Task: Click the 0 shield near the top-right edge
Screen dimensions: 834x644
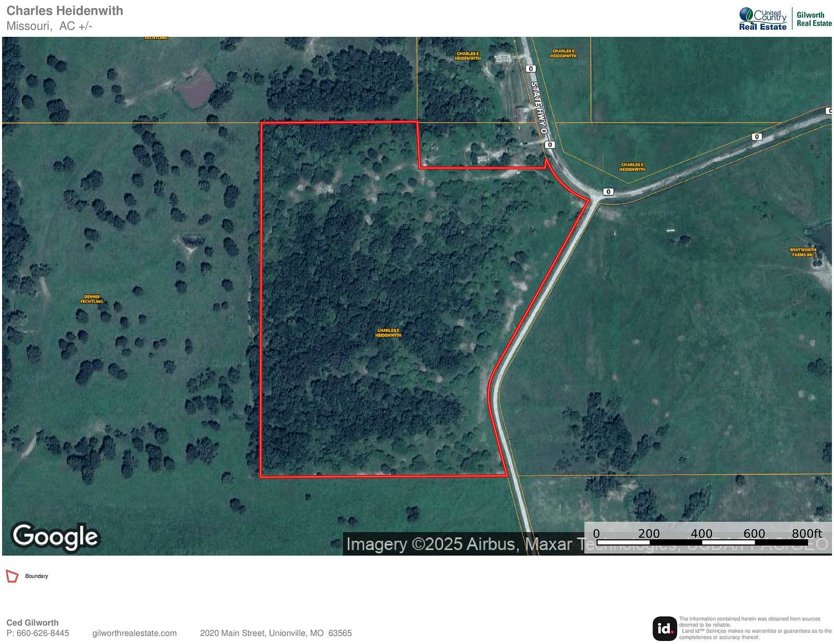Action: 829,110
